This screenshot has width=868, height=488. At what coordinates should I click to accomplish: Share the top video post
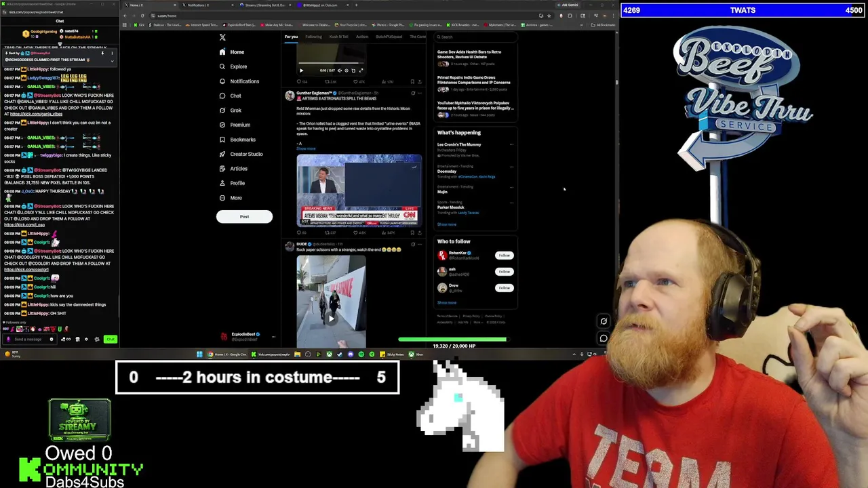coord(420,82)
